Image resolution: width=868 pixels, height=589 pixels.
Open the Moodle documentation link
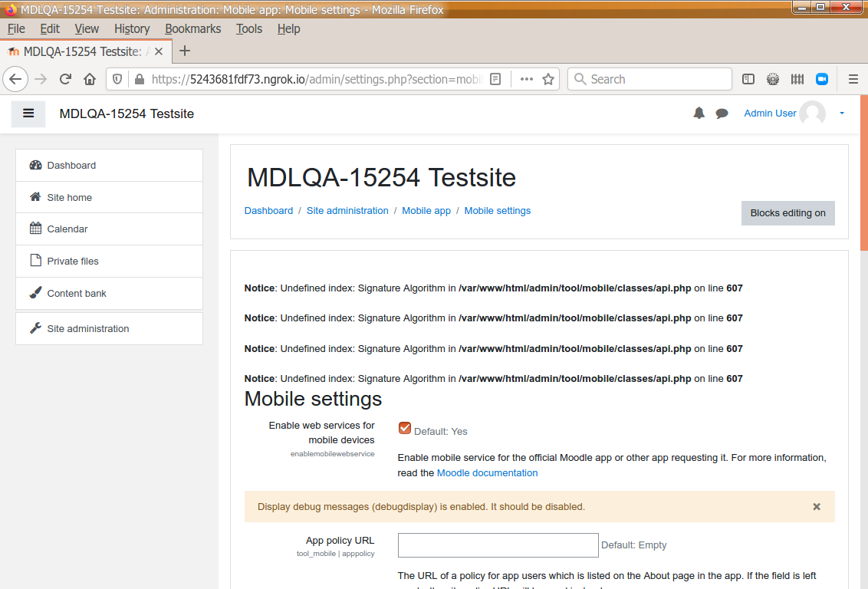click(x=487, y=473)
